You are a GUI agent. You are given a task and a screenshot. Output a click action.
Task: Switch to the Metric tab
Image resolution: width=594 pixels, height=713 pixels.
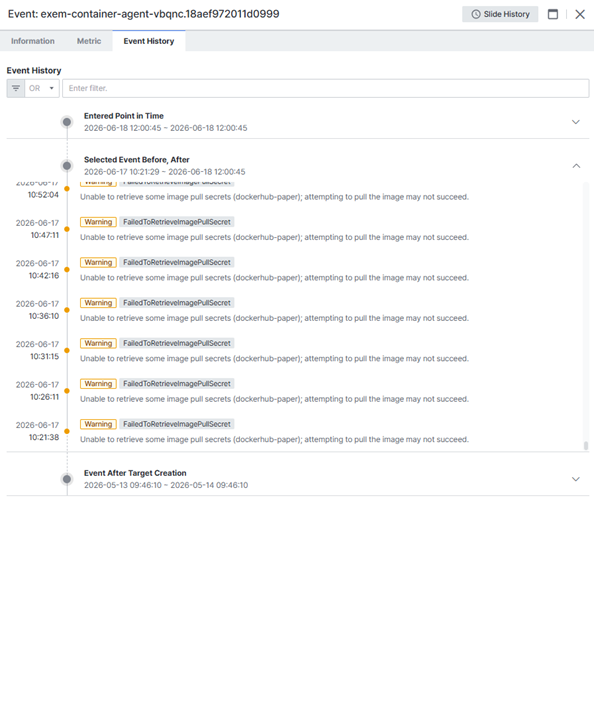(89, 41)
